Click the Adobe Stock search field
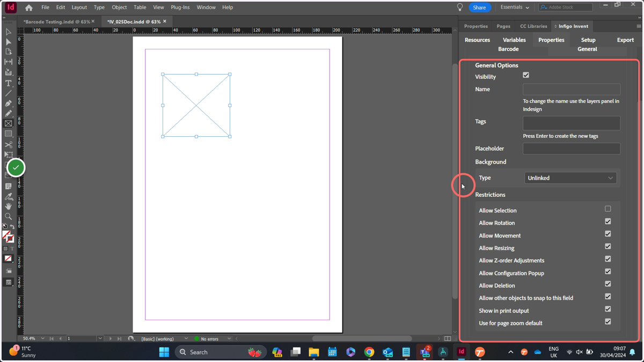This screenshot has width=644, height=362. 566,8
